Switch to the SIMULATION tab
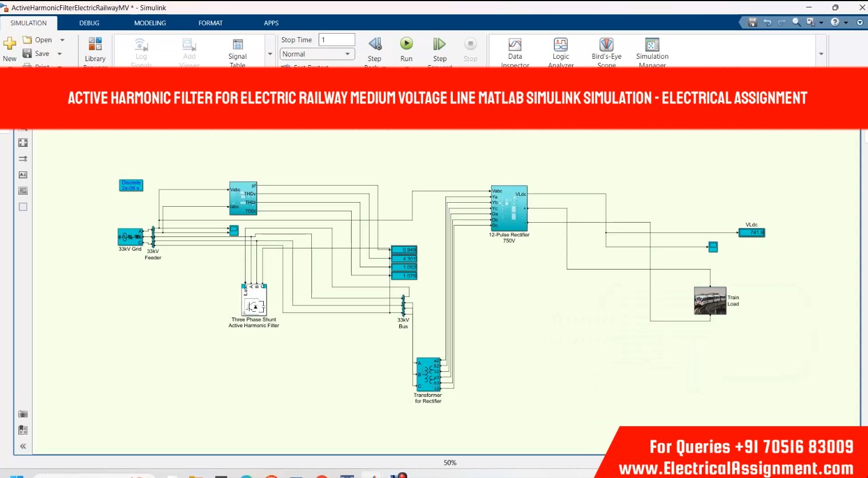Viewport: 868px width, 478px height. click(x=29, y=23)
